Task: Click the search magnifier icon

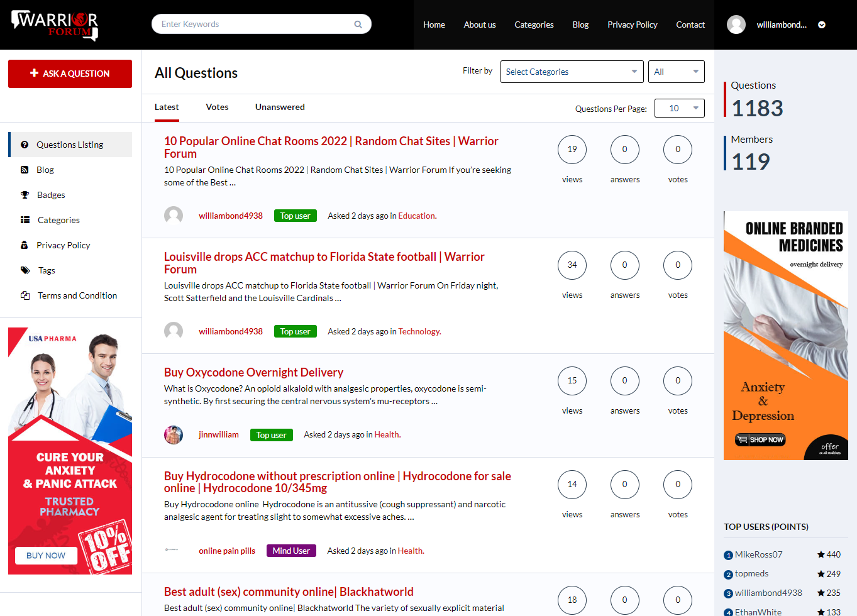Action: pos(358,25)
